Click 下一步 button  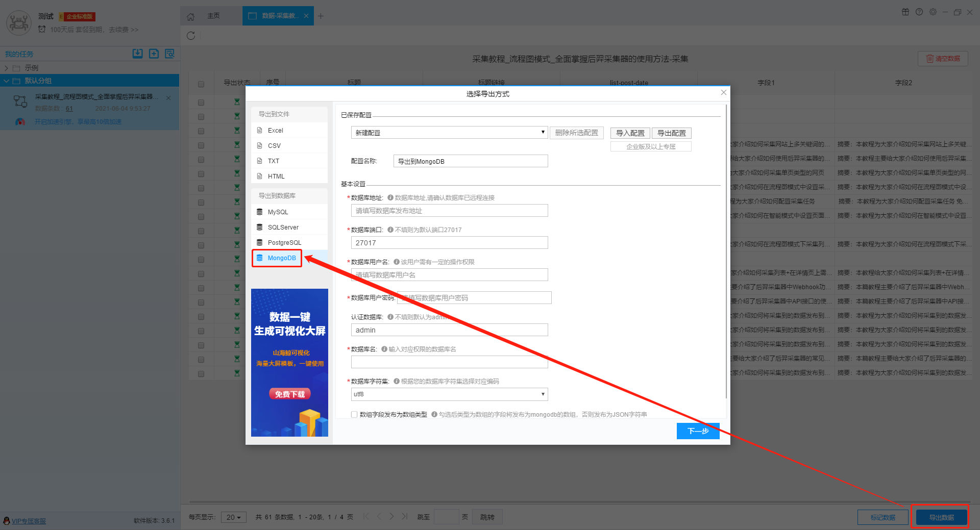click(698, 431)
